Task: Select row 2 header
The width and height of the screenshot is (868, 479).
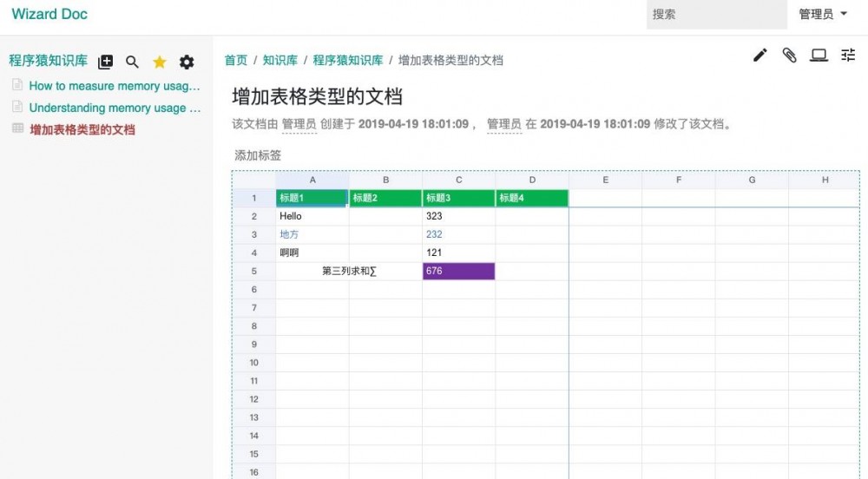Action: coord(253,216)
